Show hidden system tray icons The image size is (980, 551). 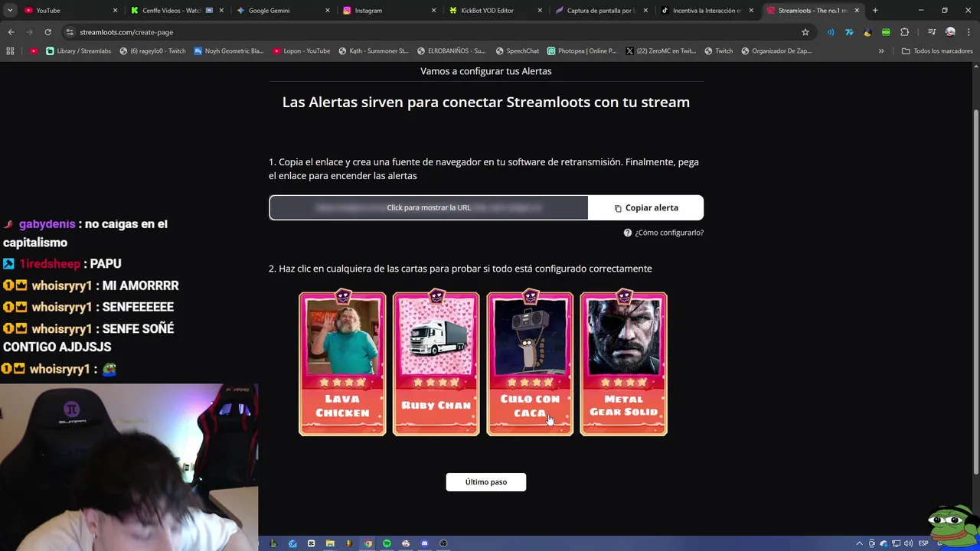point(859,543)
